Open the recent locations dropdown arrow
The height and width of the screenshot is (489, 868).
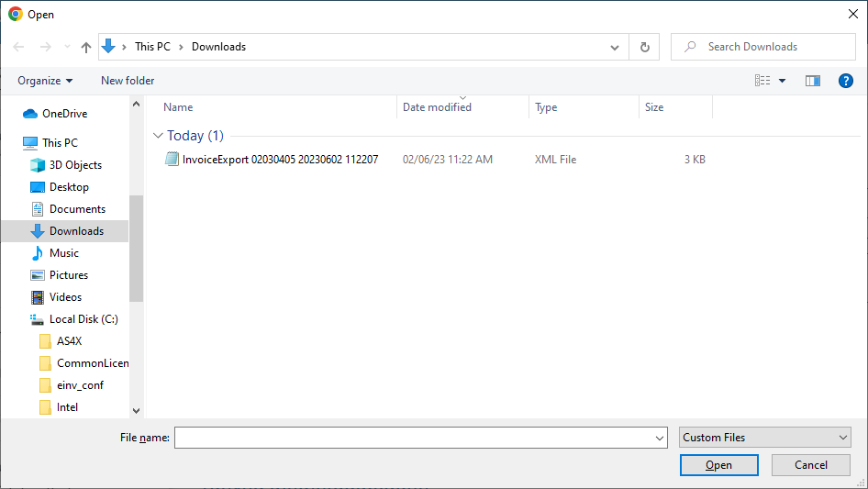click(67, 47)
